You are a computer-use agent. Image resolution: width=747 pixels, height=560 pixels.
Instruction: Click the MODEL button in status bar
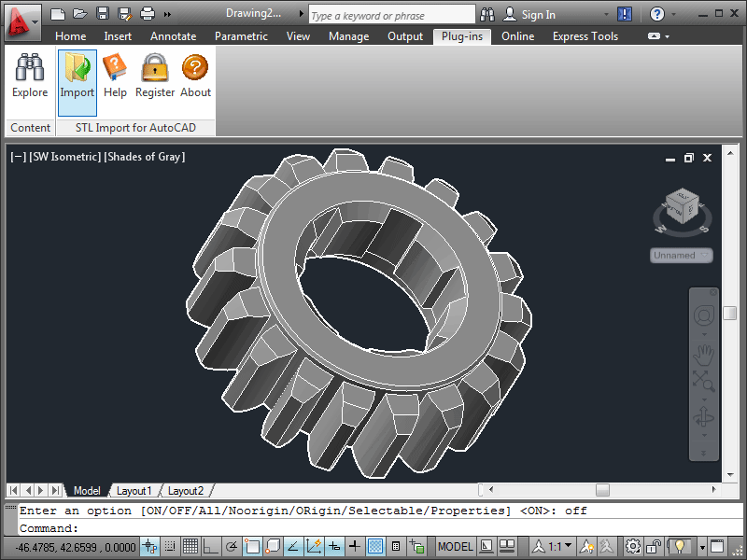[x=456, y=546]
